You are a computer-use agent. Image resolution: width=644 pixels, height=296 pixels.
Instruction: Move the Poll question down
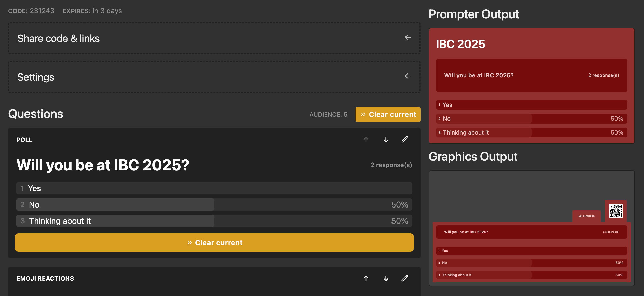coord(386,140)
